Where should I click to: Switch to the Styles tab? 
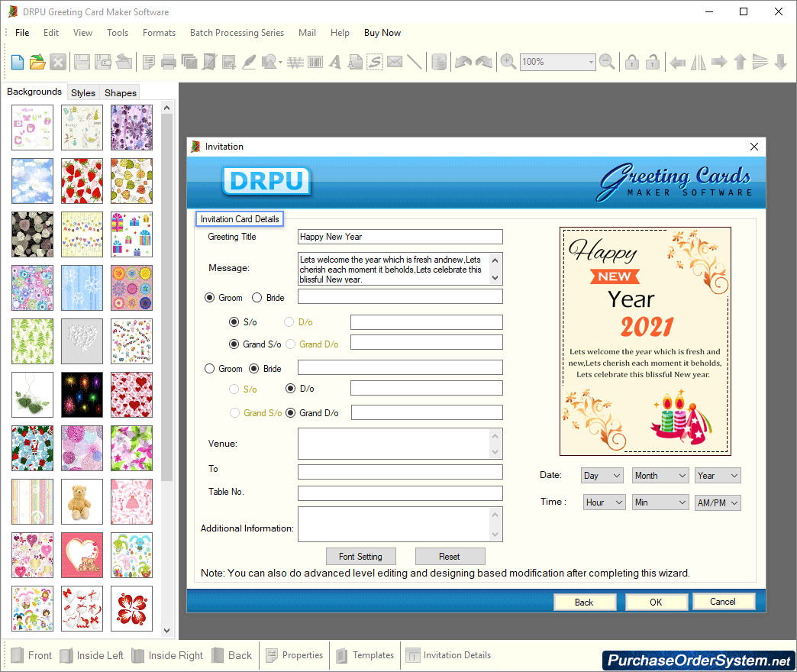click(x=83, y=92)
